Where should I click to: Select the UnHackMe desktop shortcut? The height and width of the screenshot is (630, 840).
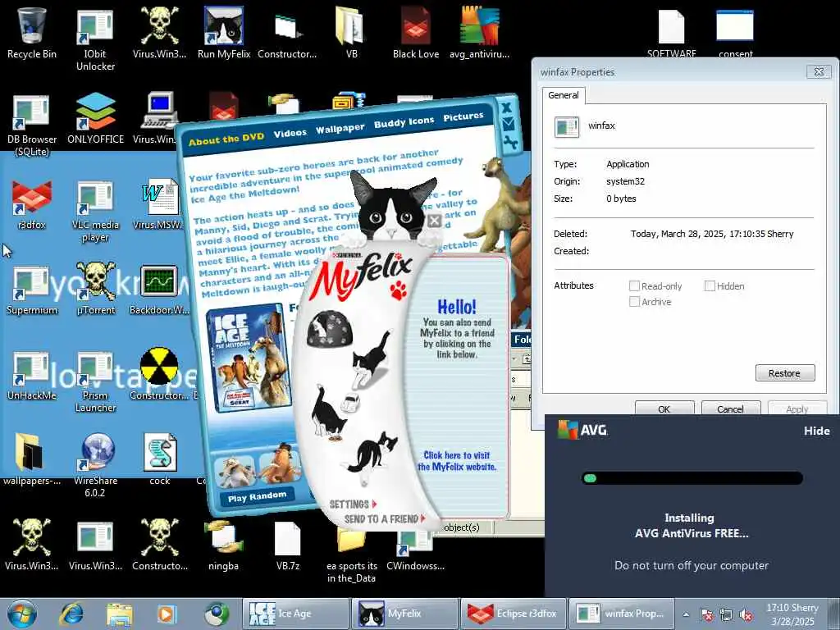click(x=32, y=375)
